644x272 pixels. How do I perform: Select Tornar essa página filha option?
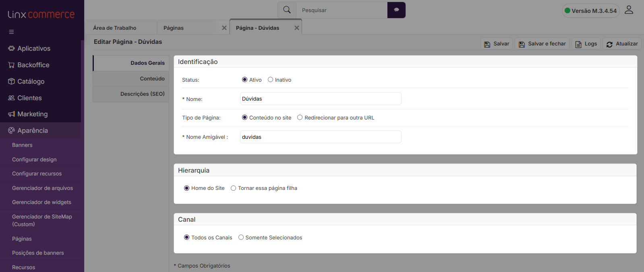233,188
